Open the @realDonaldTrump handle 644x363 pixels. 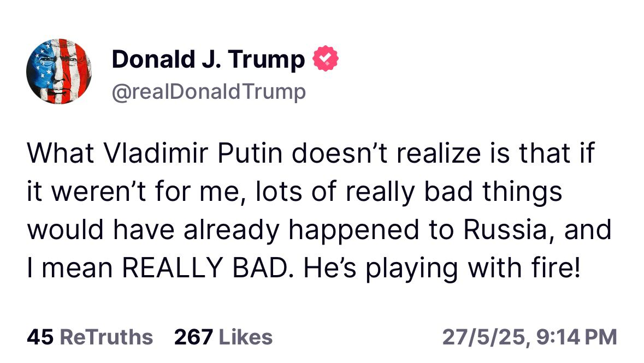coord(209,92)
